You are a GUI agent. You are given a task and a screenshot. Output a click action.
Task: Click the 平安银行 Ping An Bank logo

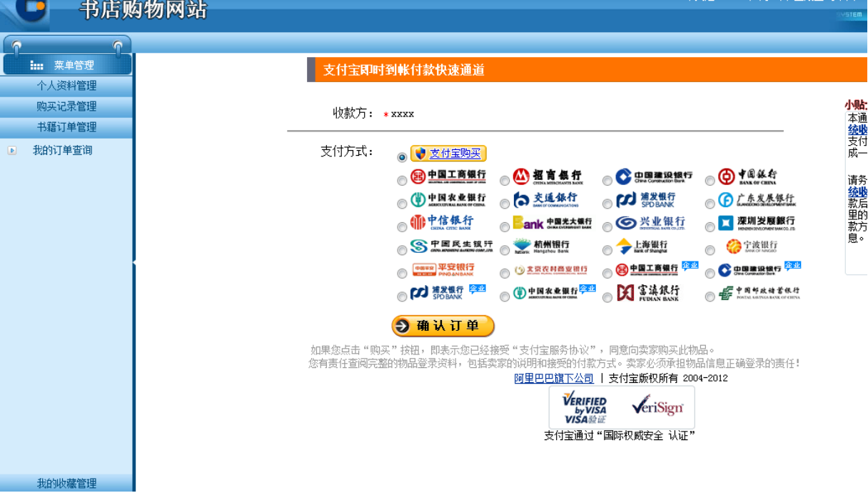443,270
